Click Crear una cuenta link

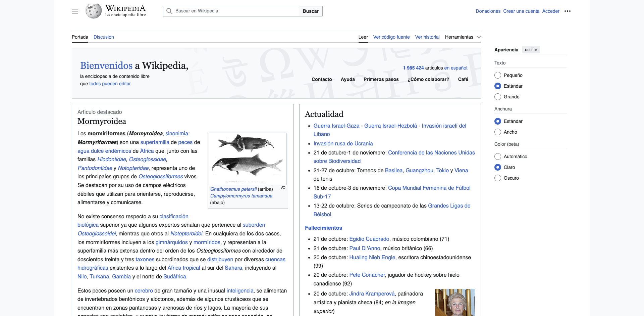521,11
